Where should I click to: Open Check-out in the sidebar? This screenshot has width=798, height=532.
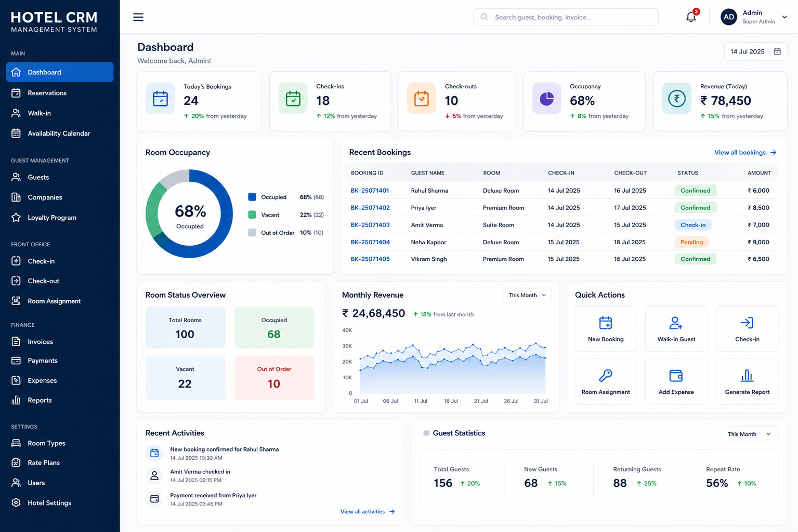pyautogui.click(x=60, y=281)
